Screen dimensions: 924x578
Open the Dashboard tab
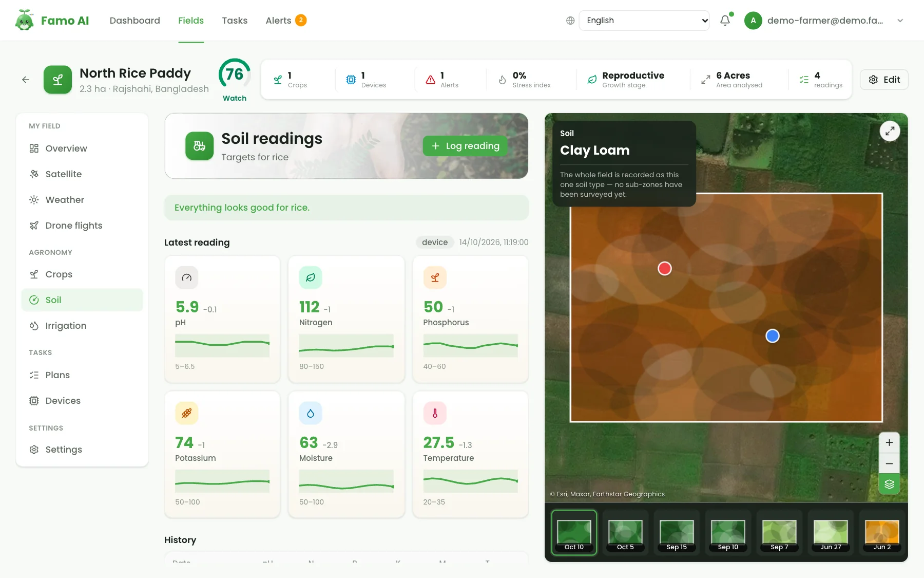(135, 21)
